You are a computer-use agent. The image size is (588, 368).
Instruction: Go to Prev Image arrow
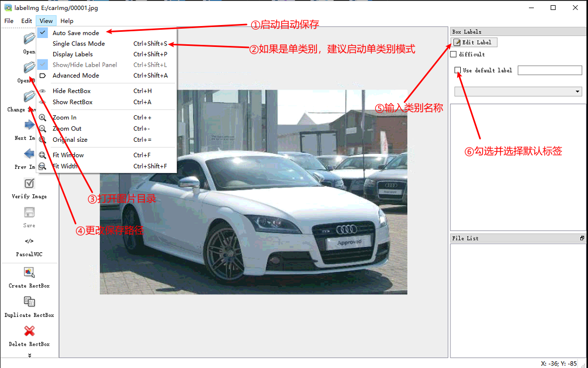click(29, 154)
